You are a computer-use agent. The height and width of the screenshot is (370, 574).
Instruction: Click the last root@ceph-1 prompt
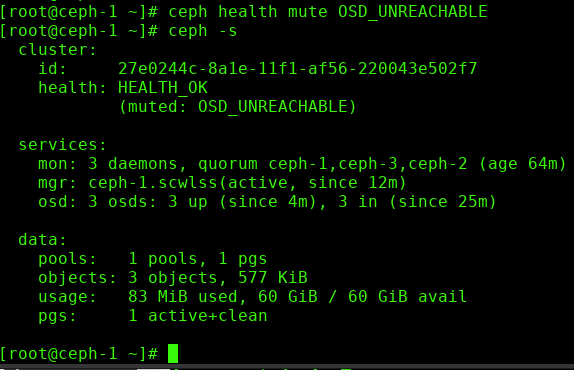click(x=79, y=354)
